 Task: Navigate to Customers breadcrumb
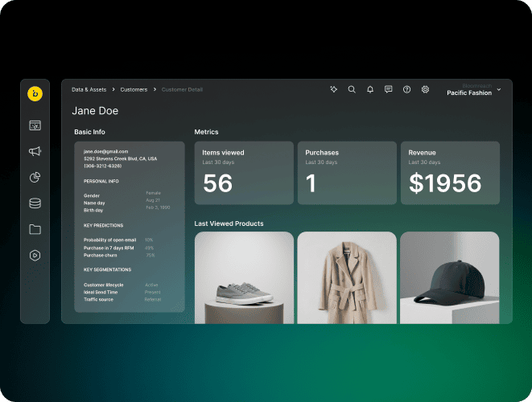[134, 89]
